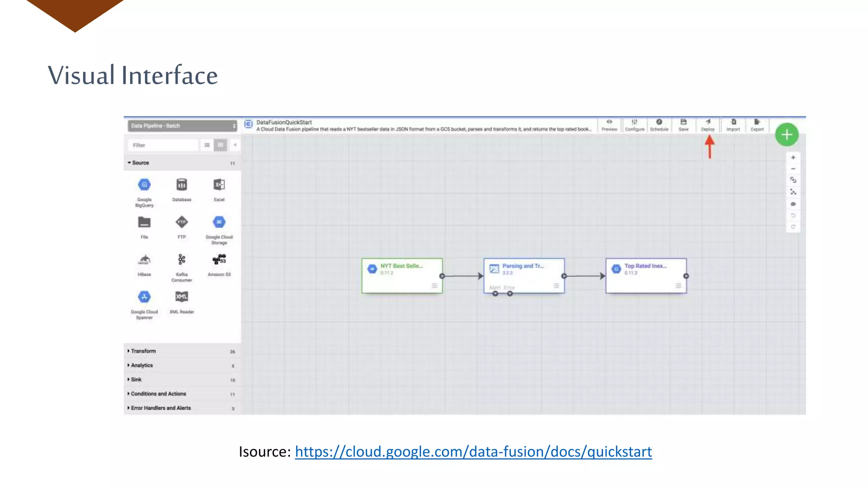Image resolution: width=868 pixels, height=488 pixels.
Task: Collapse the left plugin sidebar arrow
Action: click(x=235, y=145)
